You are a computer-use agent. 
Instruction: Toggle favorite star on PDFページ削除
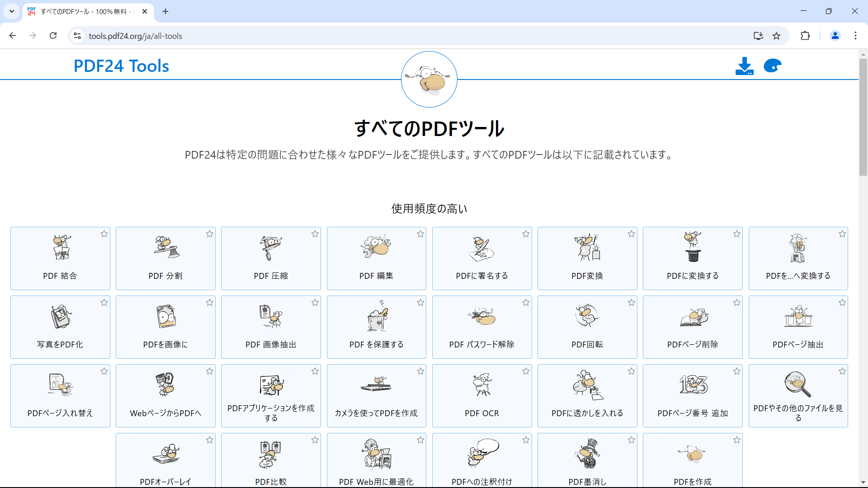click(x=737, y=303)
